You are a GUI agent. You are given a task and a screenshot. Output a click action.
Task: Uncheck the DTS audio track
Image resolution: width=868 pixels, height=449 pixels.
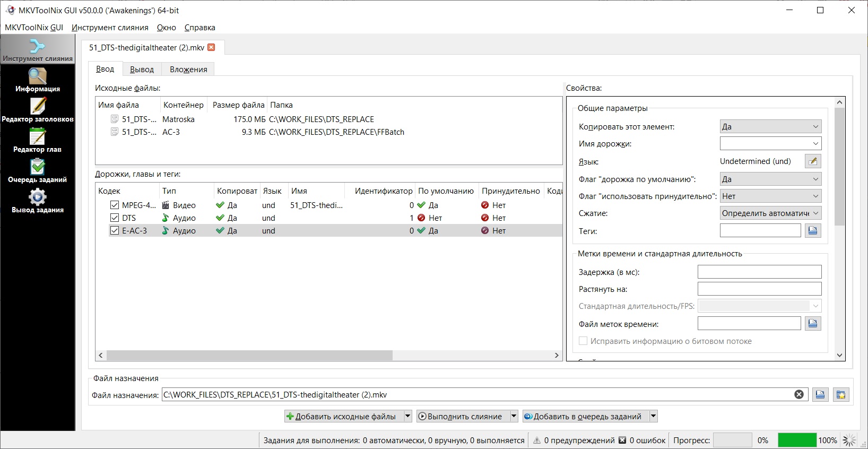[115, 218]
